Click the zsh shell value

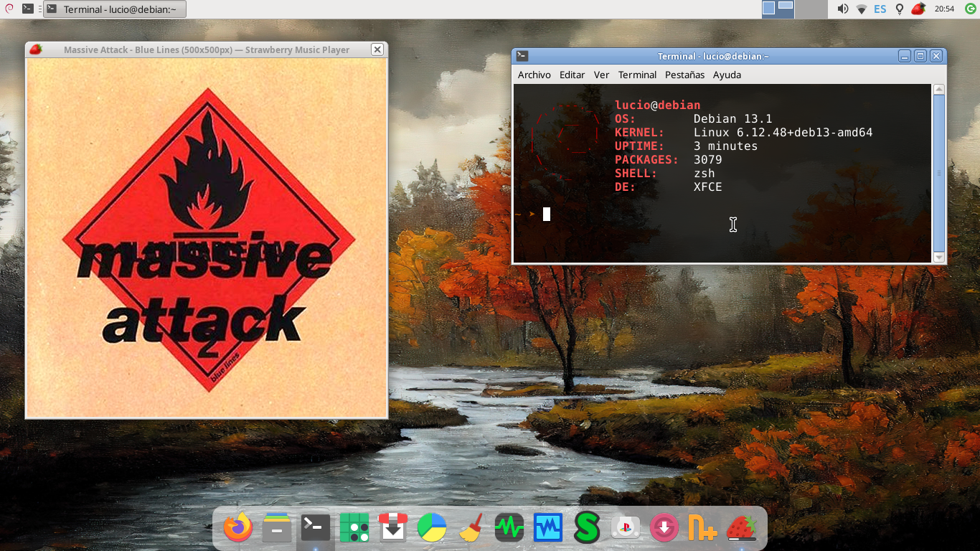click(705, 173)
